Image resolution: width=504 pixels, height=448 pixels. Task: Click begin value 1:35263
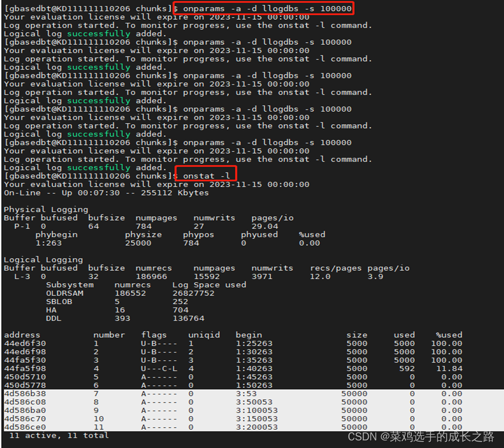pos(254,360)
